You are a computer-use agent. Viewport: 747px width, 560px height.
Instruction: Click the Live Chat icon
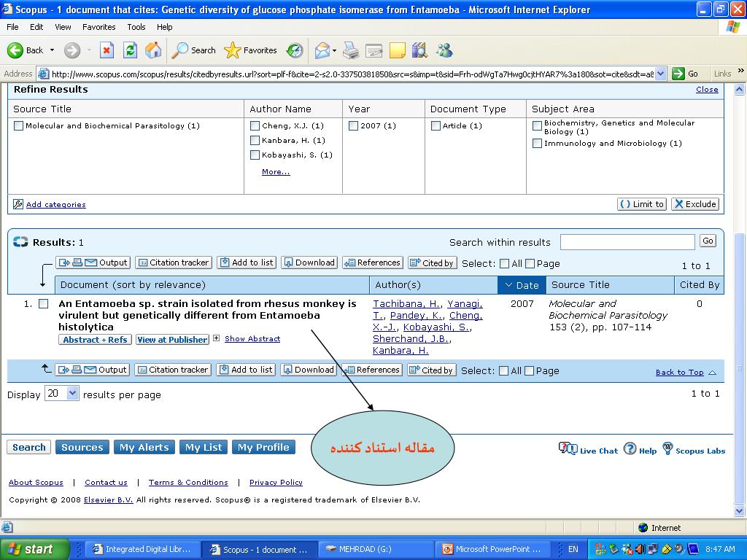(x=568, y=448)
